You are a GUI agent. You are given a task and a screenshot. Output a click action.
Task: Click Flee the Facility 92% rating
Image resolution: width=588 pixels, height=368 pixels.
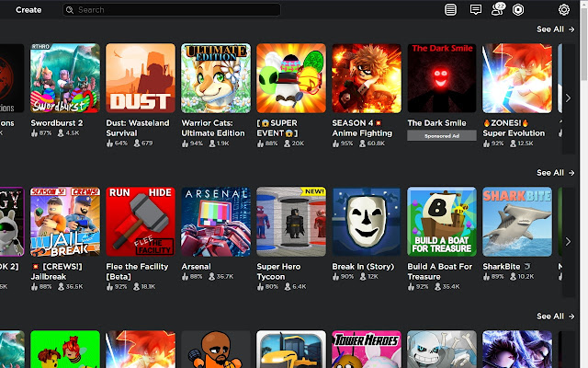click(x=117, y=286)
